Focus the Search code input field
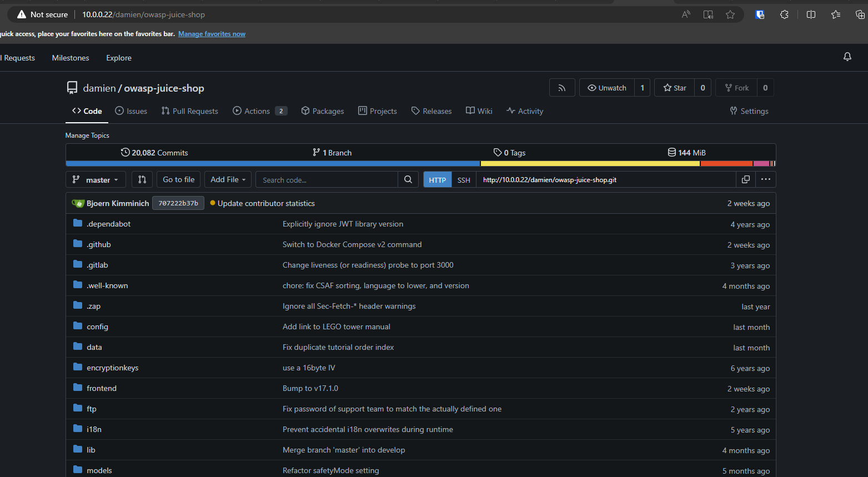The image size is (868, 477). (327, 180)
